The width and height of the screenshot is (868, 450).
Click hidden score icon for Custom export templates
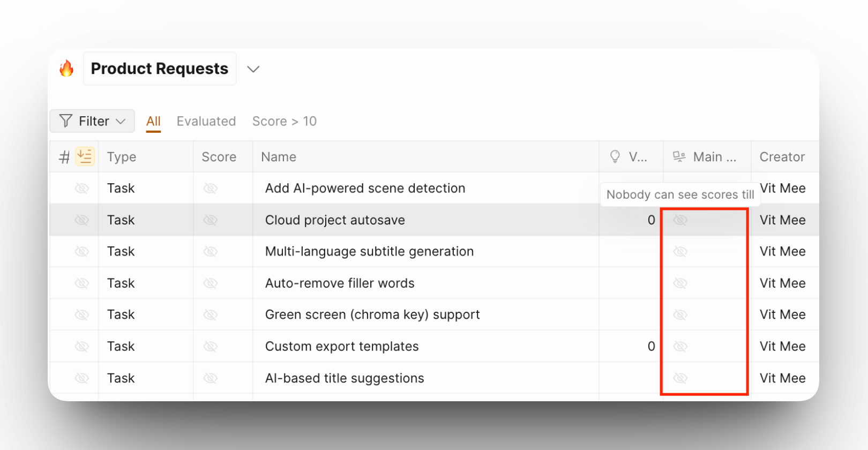(211, 347)
